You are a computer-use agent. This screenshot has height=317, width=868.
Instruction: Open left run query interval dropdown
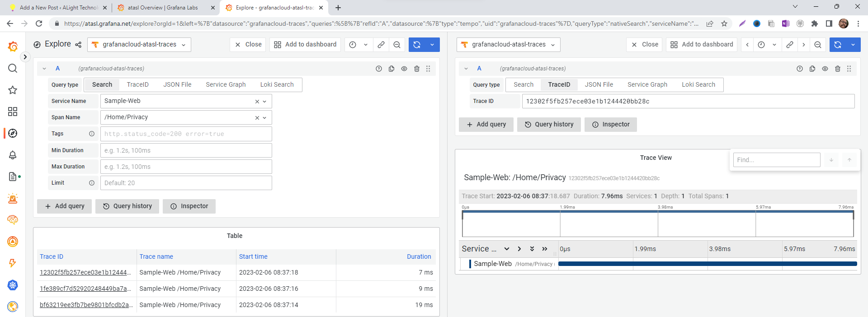(x=432, y=45)
